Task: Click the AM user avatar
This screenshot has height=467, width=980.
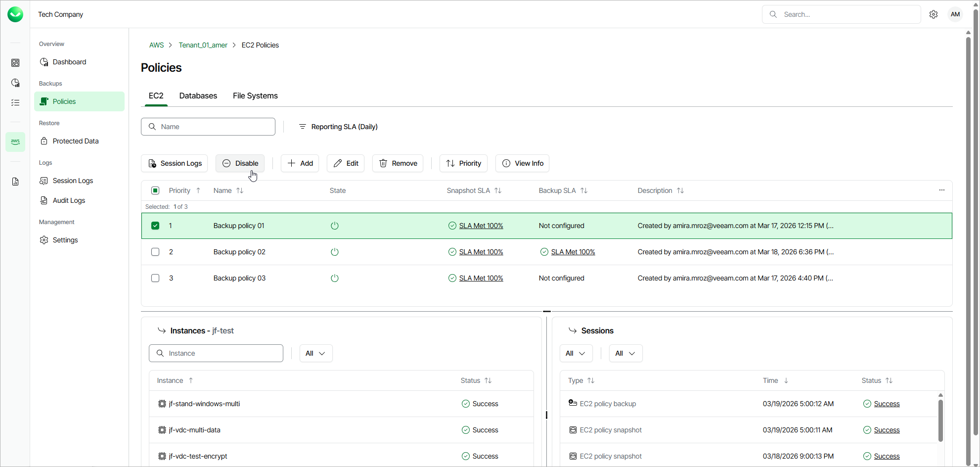Action: (955, 14)
